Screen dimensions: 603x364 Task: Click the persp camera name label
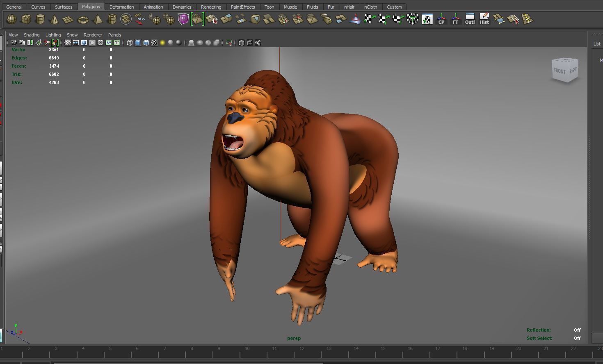click(x=294, y=338)
